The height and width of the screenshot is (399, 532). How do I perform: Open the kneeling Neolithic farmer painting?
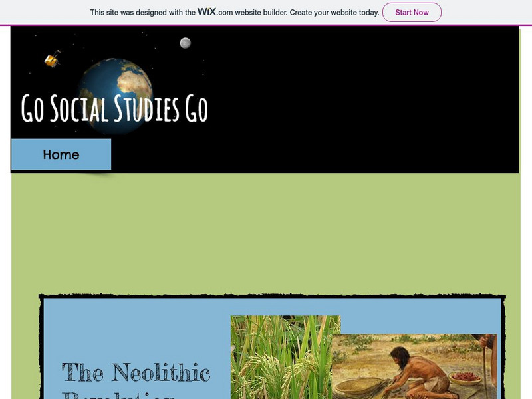pyautogui.click(x=414, y=366)
